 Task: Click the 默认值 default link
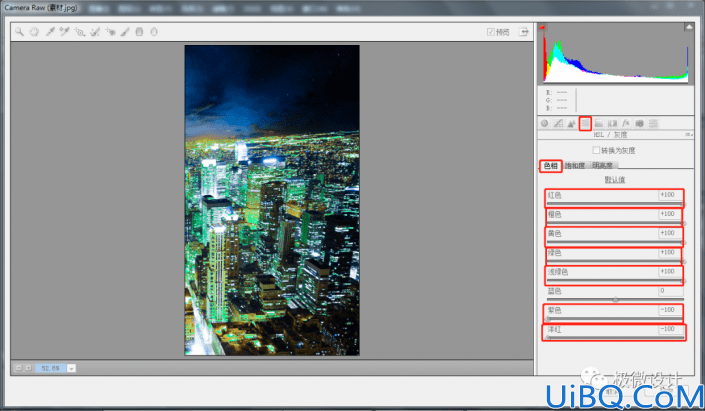(615, 179)
